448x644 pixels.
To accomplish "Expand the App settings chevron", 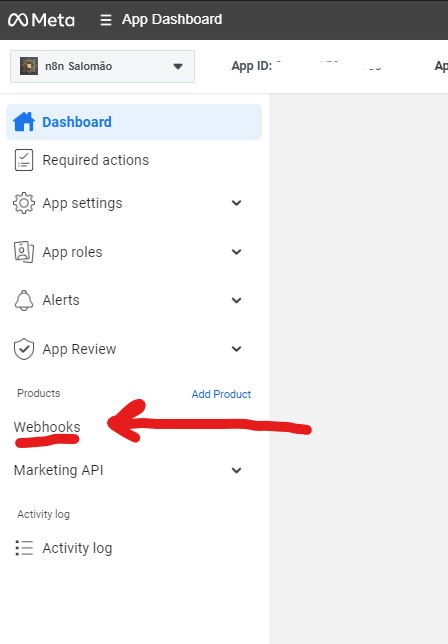I will (x=237, y=203).
